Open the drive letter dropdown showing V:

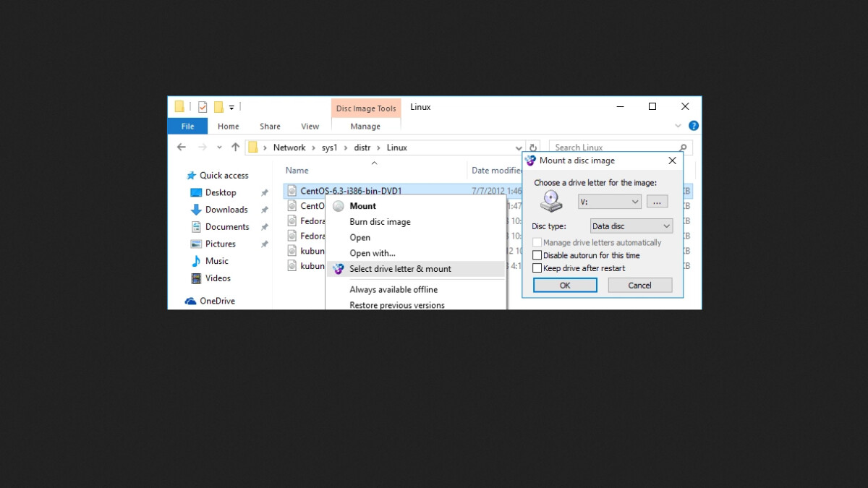point(609,201)
